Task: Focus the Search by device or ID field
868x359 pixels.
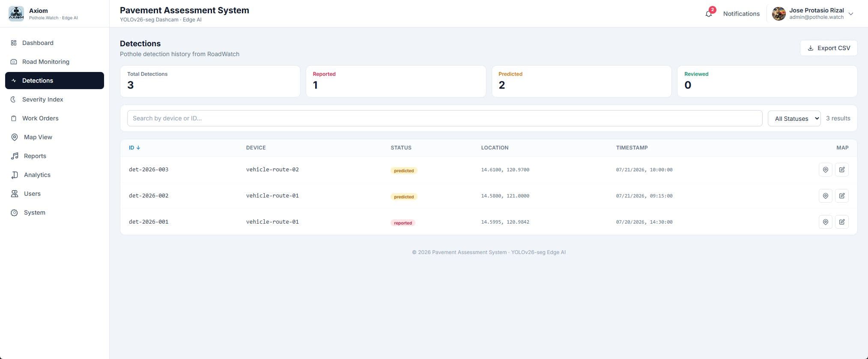Action: click(444, 118)
